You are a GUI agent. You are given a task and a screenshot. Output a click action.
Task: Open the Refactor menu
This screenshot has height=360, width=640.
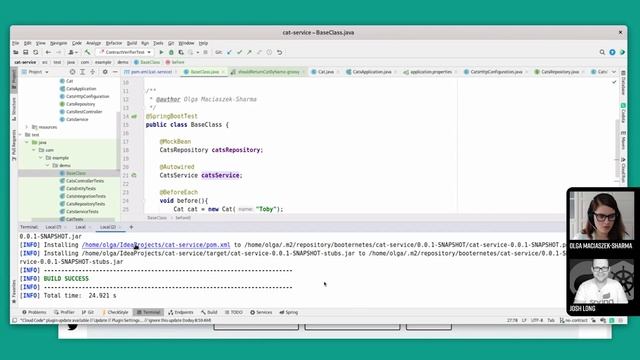coord(114,43)
